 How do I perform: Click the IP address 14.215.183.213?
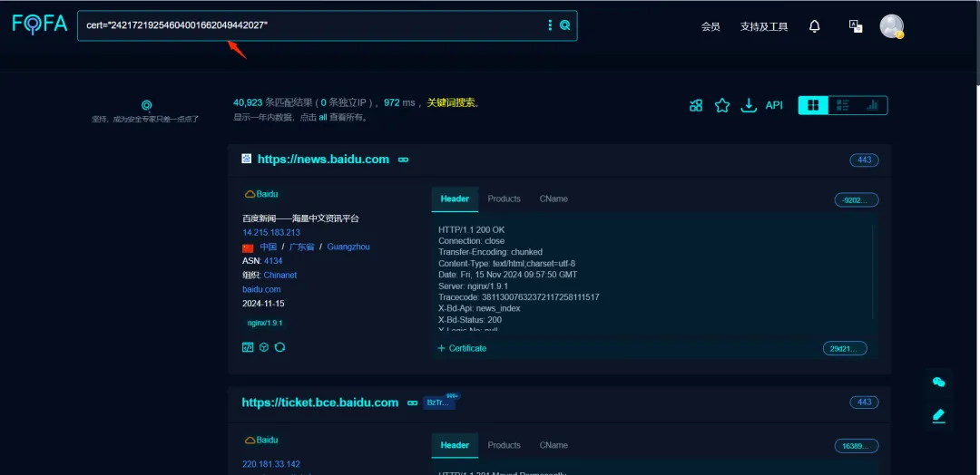270,232
